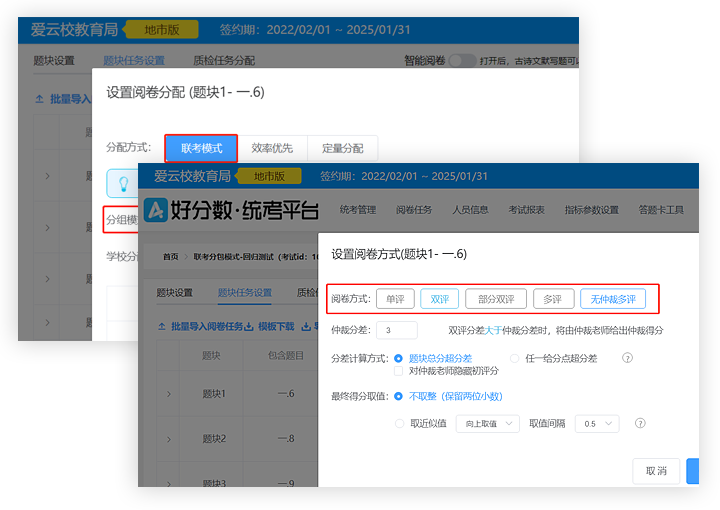Image resolution: width=720 pixels, height=510 pixels.
Task: Expand the 题块1 table row
Action: [x=167, y=394]
